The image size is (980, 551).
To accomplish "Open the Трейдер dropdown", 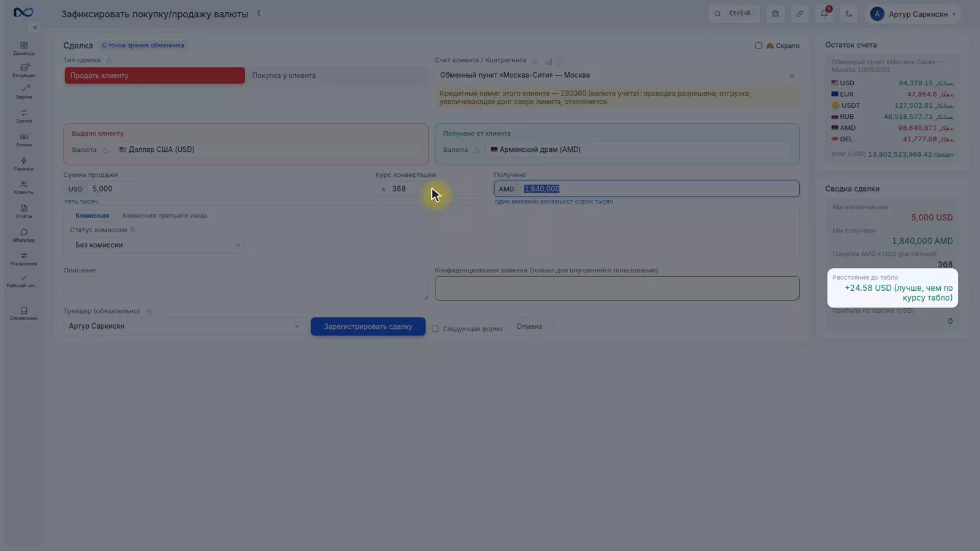I will point(184,326).
